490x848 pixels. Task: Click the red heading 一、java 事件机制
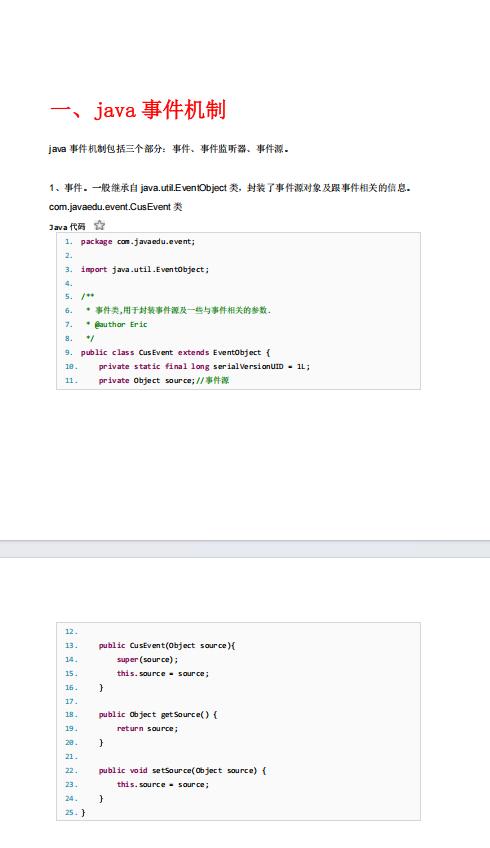137,110
